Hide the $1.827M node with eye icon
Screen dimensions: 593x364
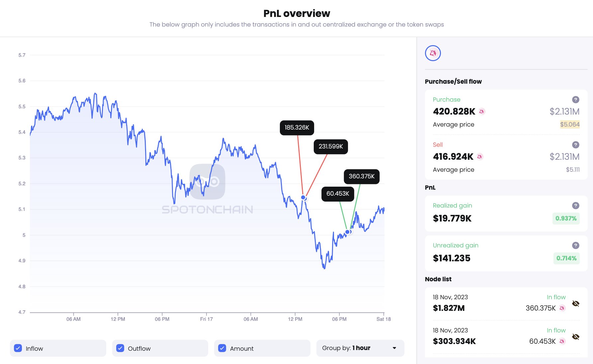(575, 304)
